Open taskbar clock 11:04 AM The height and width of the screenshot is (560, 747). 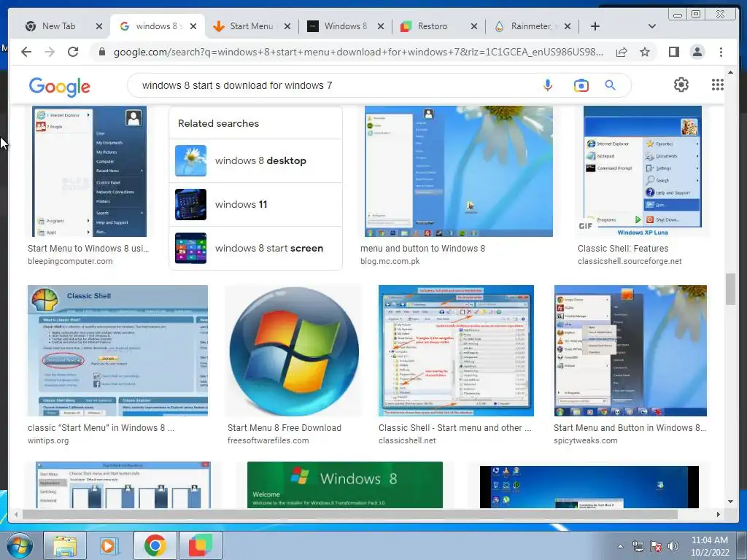(x=710, y=546)
